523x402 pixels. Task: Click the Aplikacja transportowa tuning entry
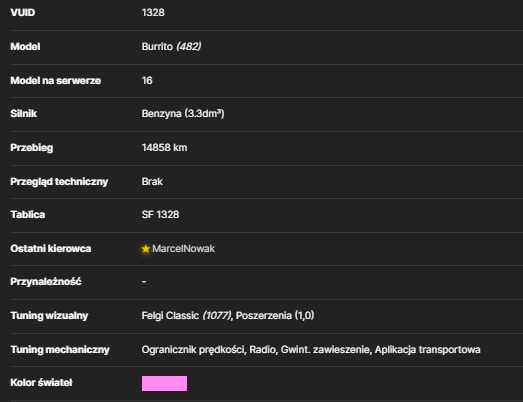click(428, 350)
